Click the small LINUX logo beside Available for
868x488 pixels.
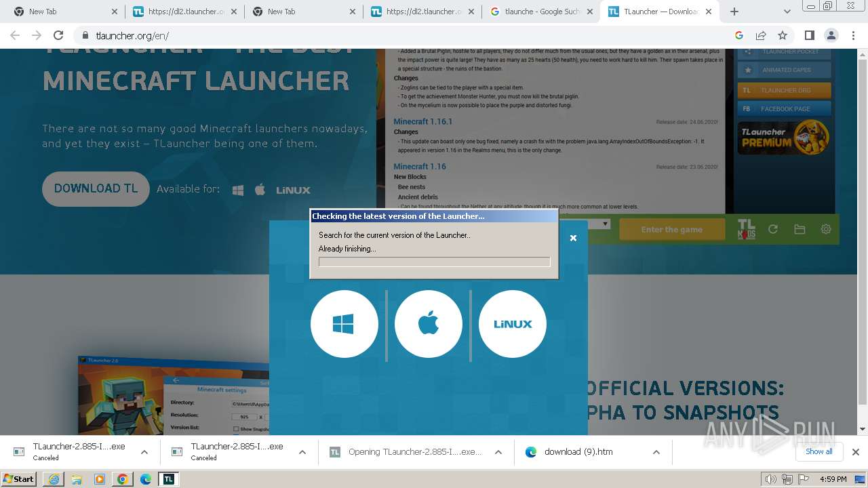293,190
